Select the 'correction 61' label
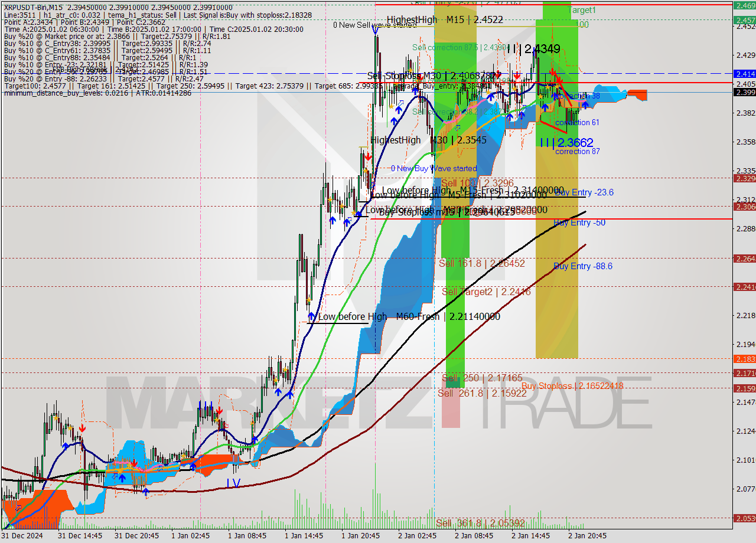This screenshot has height=543, width=756. coord(578,122)
